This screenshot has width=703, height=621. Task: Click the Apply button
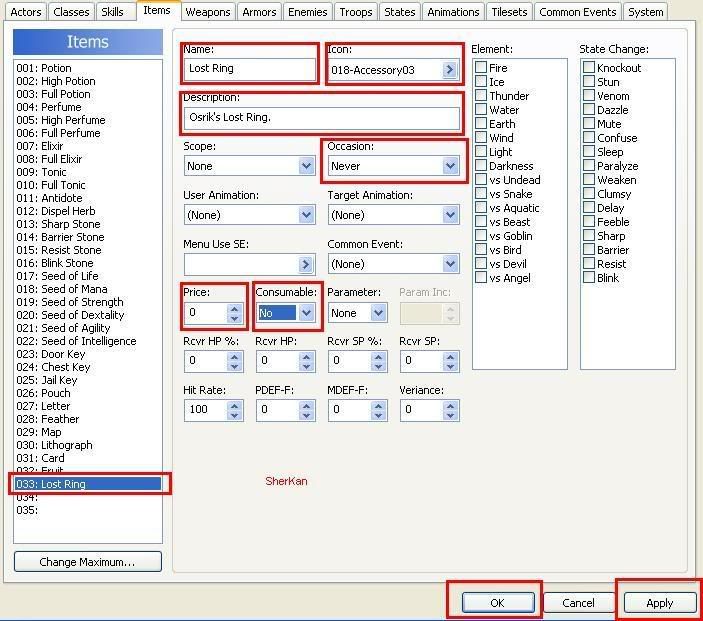click(x=659, y=603)
